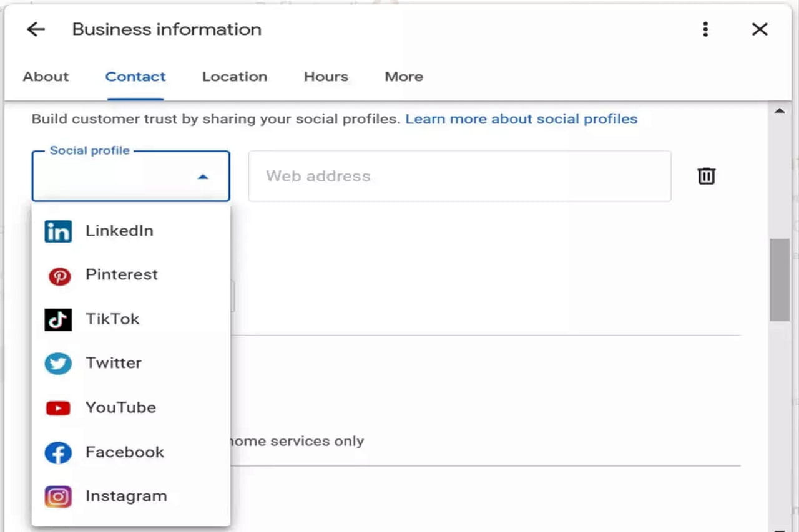The width and height of the screenshot is (799, 532).
Task: Select the LinkedIn icon in dropdown
Action: tap(58, 231)
